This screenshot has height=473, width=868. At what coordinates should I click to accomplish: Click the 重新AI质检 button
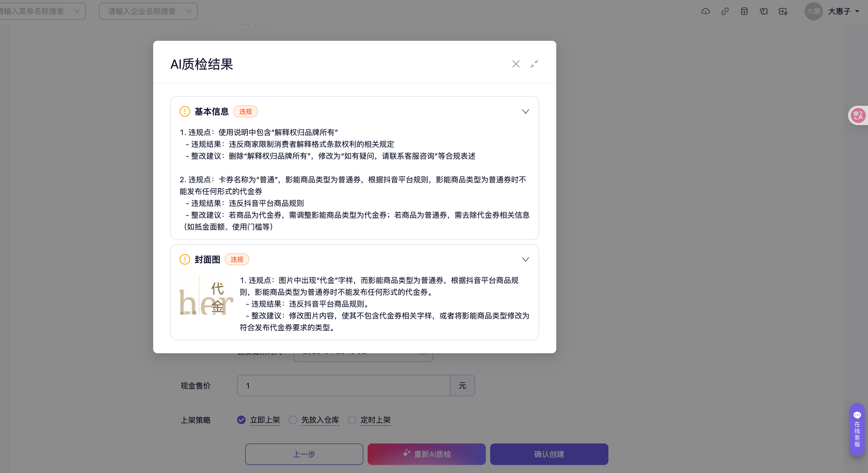426,454
